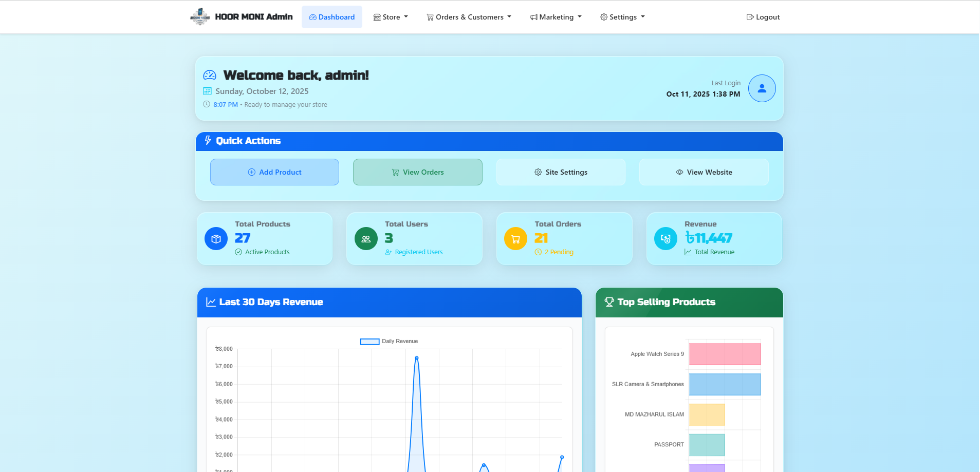Image resolution: width=980 pixels, height=472 pixels.
Task: Click the Add Product button
Action: (x=274, y=172)
